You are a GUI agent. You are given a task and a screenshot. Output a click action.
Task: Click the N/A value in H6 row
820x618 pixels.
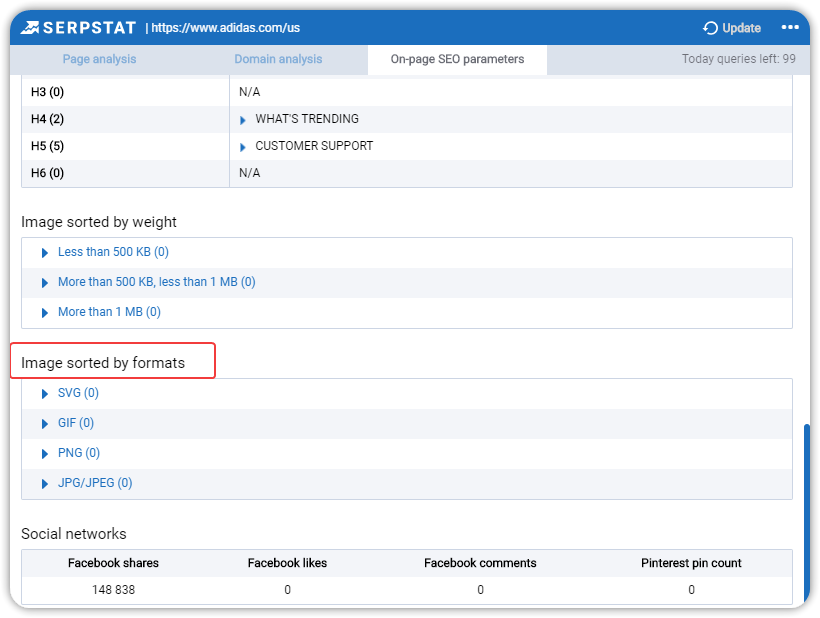(249, 173)
